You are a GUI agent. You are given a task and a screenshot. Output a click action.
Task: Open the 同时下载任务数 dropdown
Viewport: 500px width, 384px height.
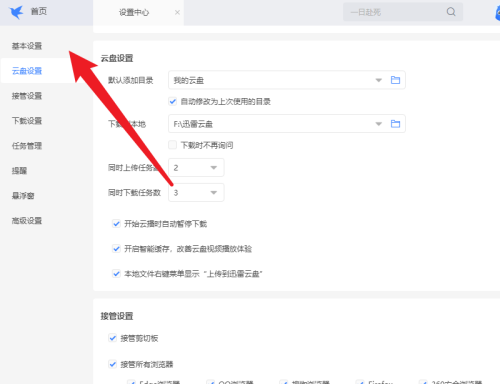[196, 192]
